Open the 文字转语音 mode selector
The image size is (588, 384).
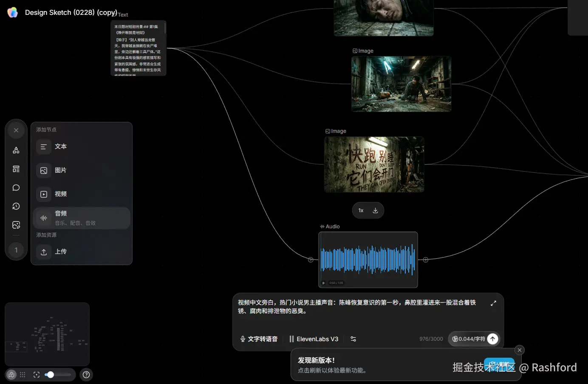point(259,339)
